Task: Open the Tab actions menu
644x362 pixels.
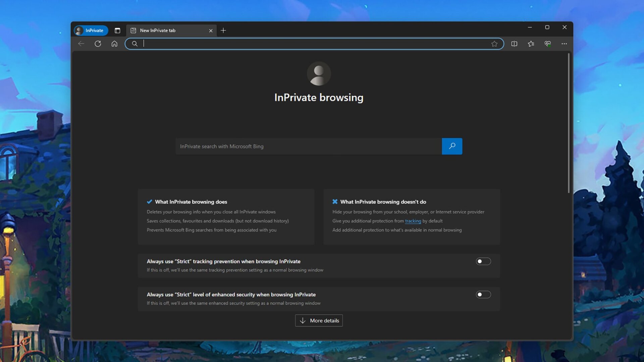Action: pos(117,31)
